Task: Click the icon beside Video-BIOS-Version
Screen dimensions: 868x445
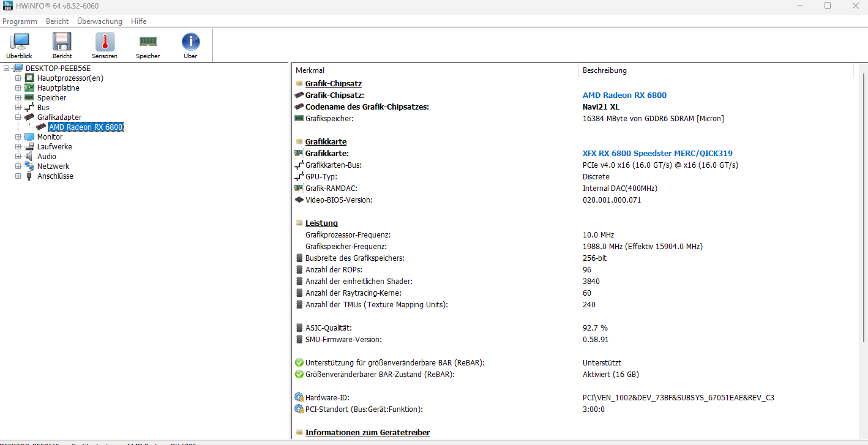Action: click(x=299, y=200)
